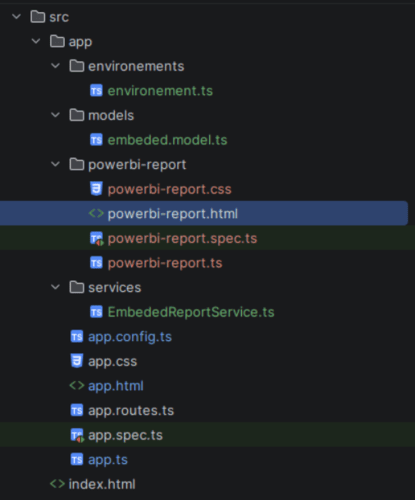Open embeded.model.ts file
Image resolution: width=415 pixels, height=500 pixels.
click(167, 140)
